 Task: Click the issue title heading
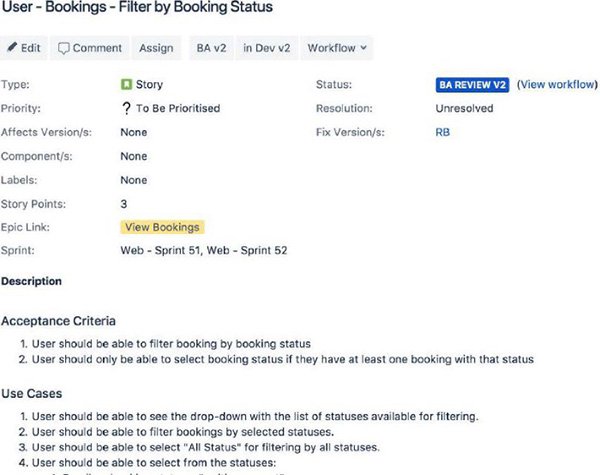click(137, 7)
